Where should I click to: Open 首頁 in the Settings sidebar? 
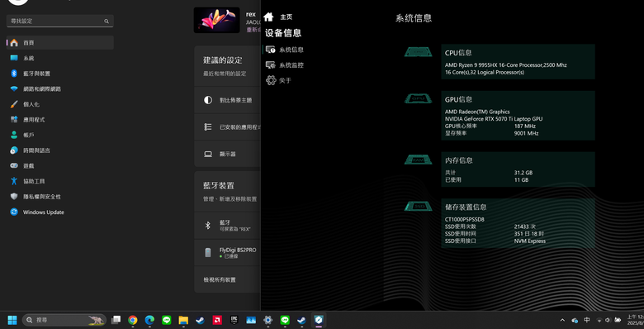point(60,43)
